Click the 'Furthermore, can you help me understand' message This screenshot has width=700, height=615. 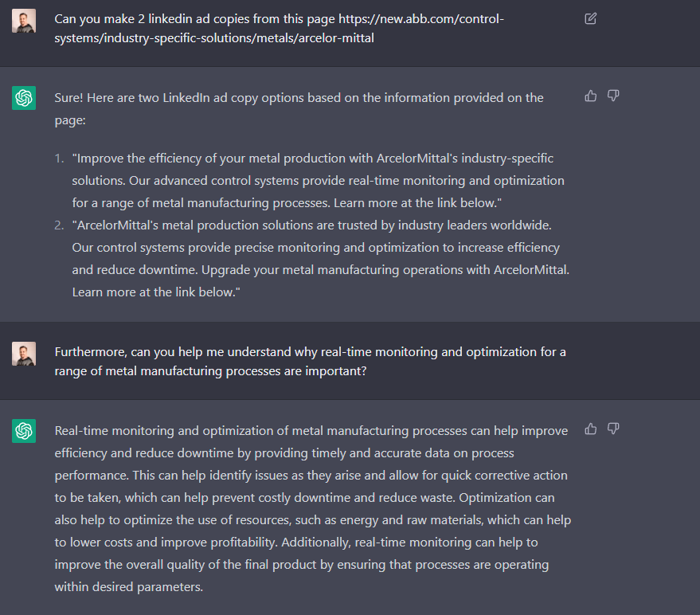click(311, 362)
